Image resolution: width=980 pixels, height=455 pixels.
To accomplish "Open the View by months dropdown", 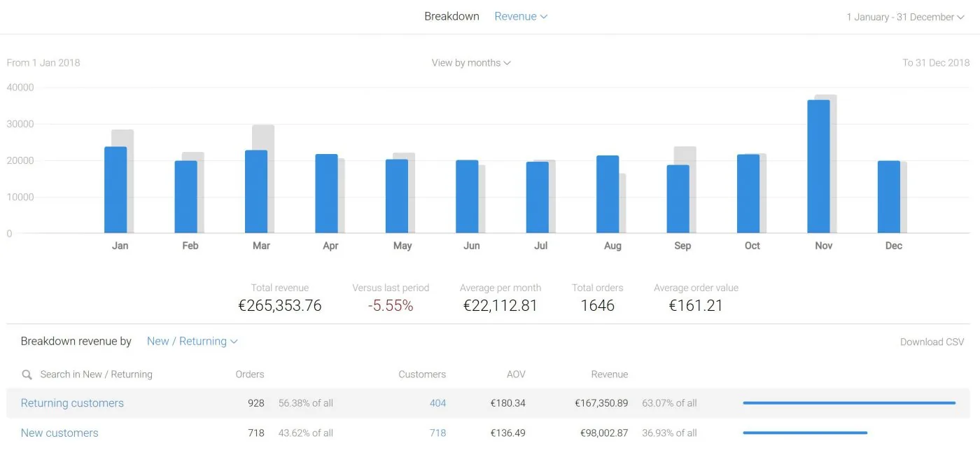I will [471, 63].
